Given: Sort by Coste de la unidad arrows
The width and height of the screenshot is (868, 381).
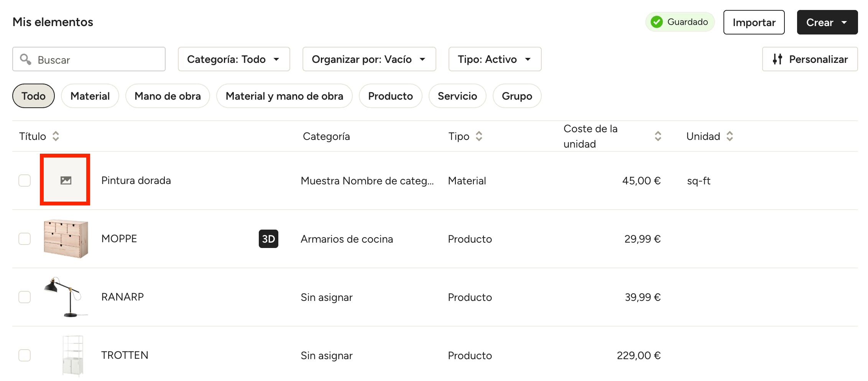Looking at the screenshot, I should 658,136.
